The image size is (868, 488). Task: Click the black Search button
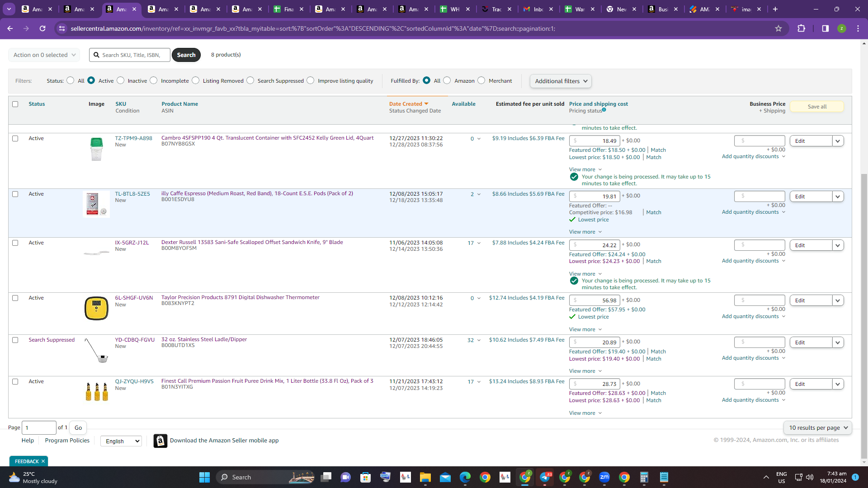click(186, 55)
